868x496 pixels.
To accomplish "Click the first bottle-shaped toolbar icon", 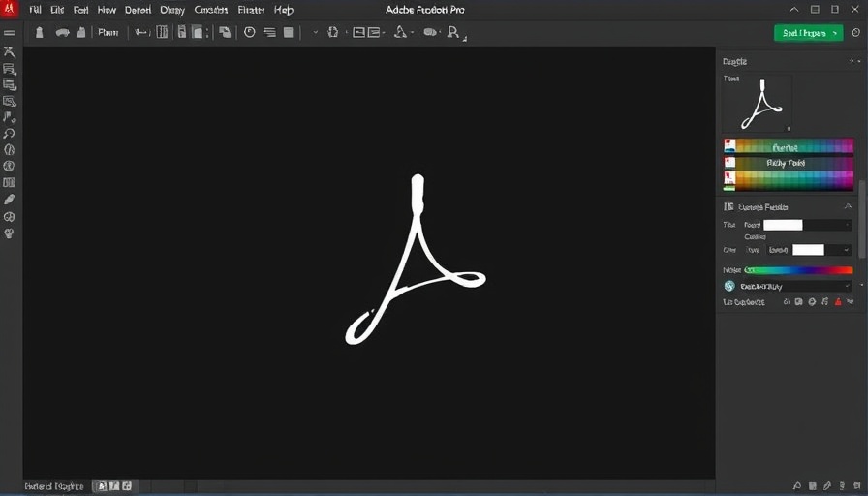I will pyautogui.click(x=40, y=32).
